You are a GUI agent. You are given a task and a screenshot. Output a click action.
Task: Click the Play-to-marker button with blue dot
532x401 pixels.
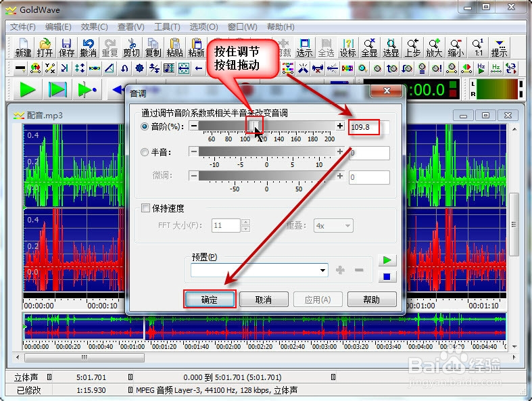pos(87,90)
